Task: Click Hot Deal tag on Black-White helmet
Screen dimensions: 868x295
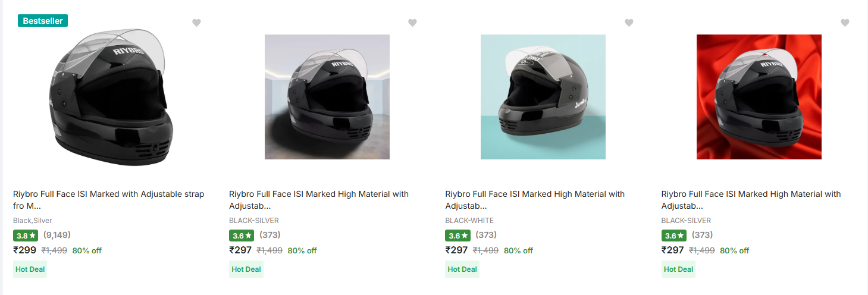Action: point(462,269)
